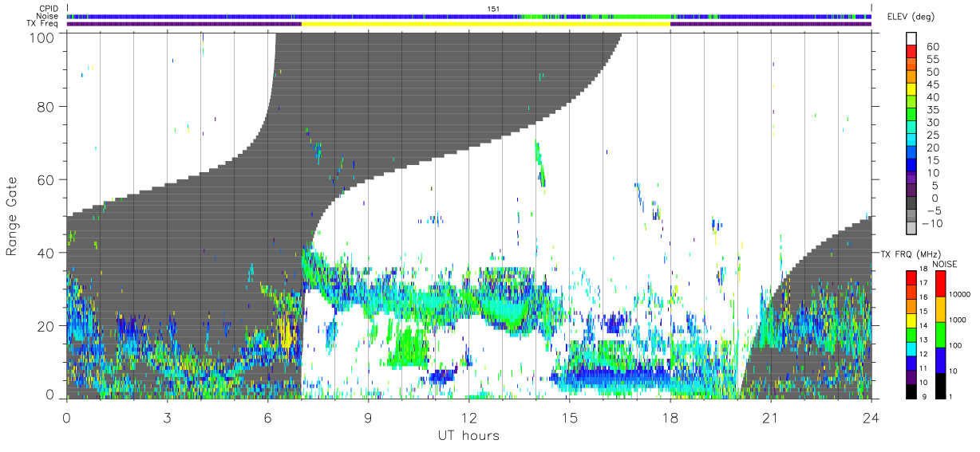Viewport: 980px width, 452px height.
Task: Click the CPID value '151'
Action: (493, 9)
